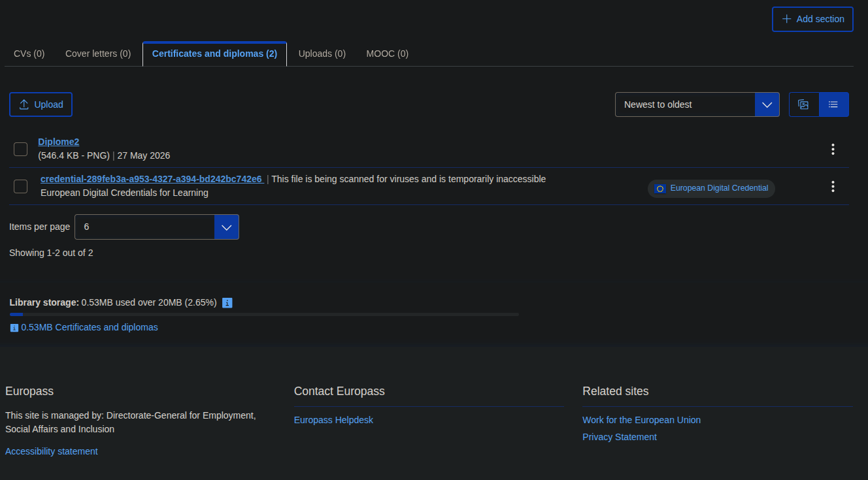Switch to thumbnail gallery view icon

[804, 104]
